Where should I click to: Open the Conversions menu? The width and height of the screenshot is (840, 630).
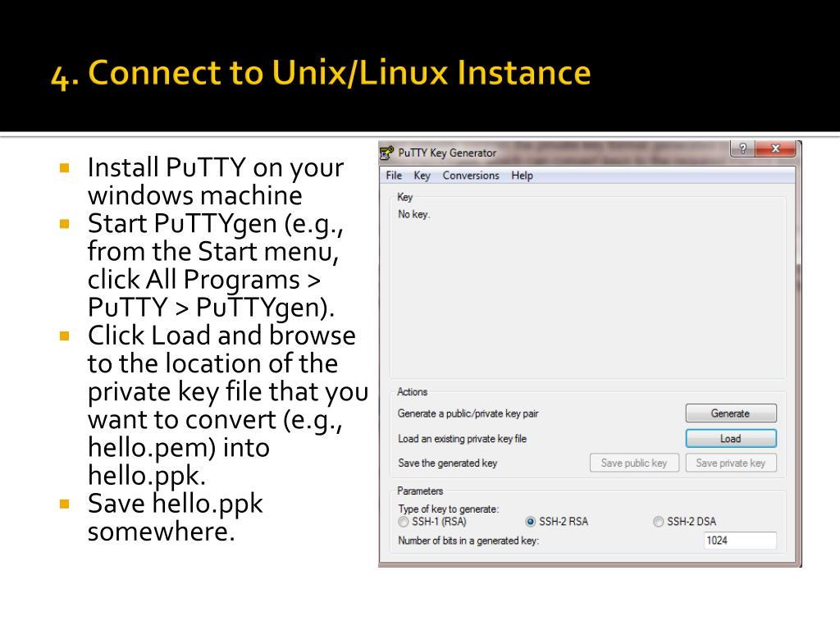(471, 176)
